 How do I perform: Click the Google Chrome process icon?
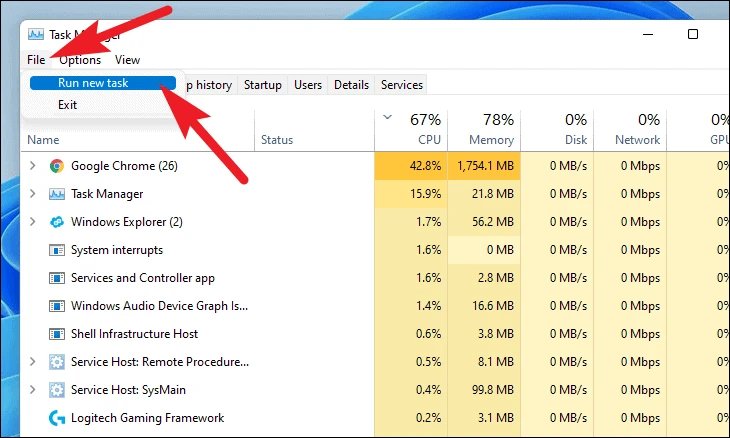57,166
